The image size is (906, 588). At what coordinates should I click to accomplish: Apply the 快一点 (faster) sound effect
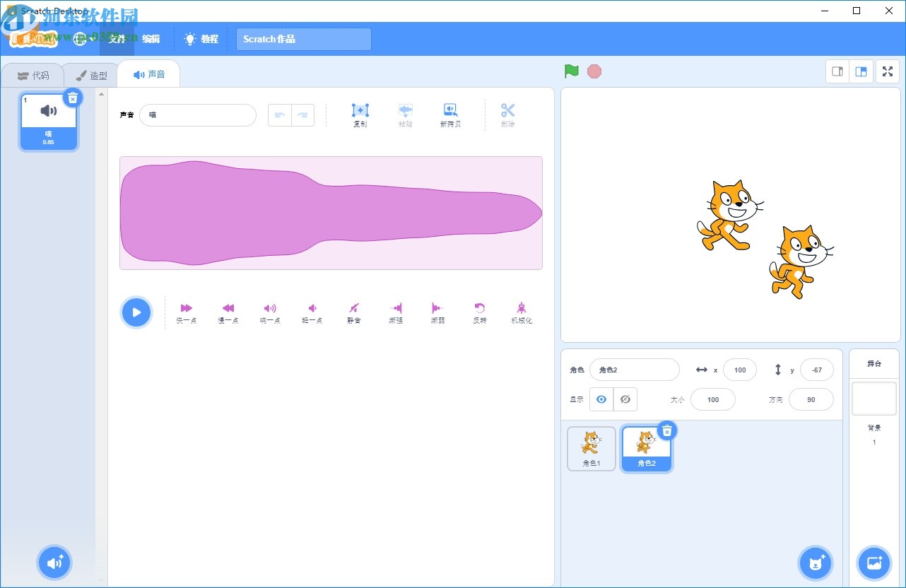click(x=186, y=312)
